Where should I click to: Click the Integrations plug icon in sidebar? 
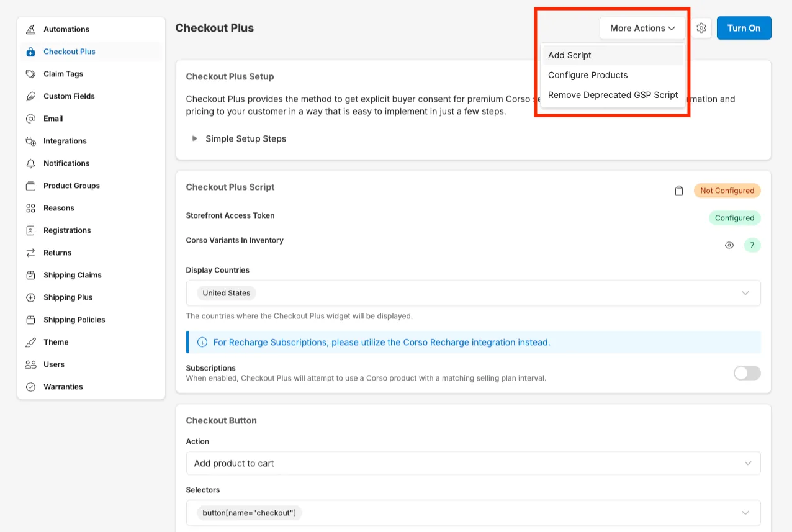tap(30, 141)
